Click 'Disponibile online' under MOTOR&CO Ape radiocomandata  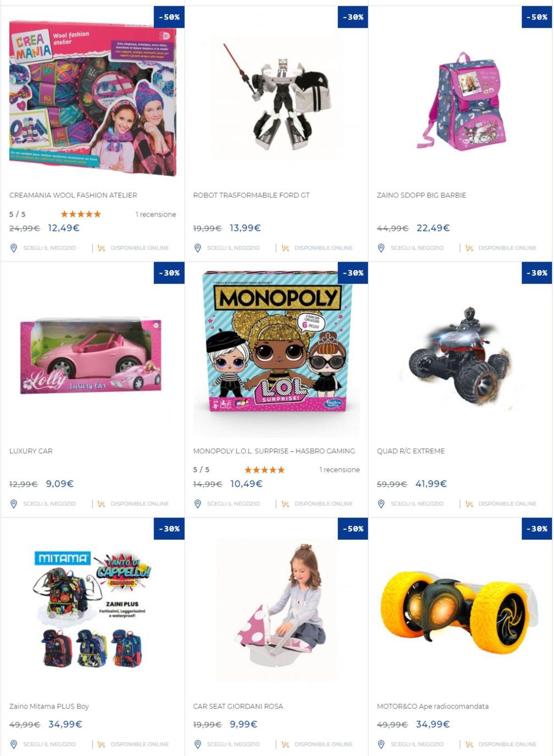point(507,744)
